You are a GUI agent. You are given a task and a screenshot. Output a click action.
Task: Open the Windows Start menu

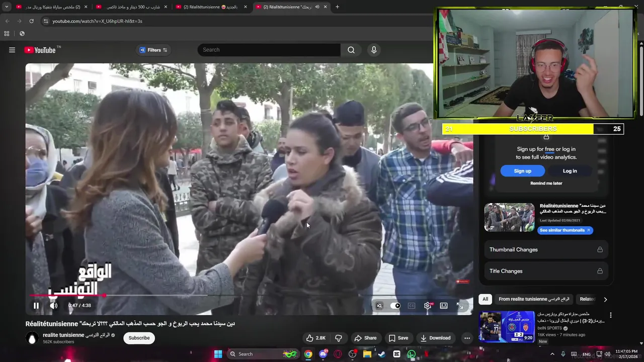tap(218, 354)
